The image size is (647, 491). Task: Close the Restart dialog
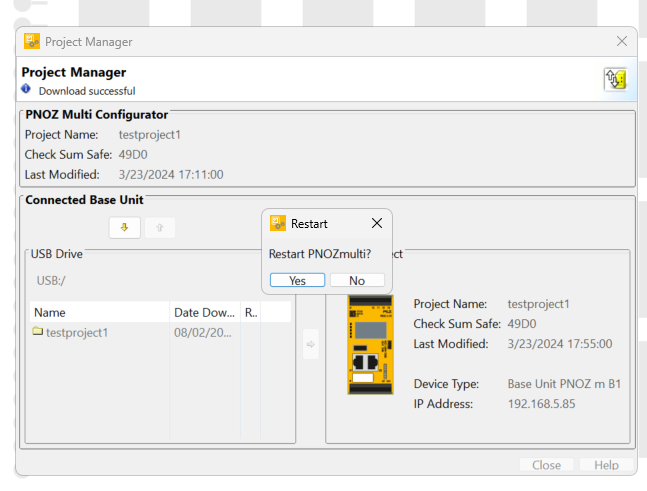point(376,223)
